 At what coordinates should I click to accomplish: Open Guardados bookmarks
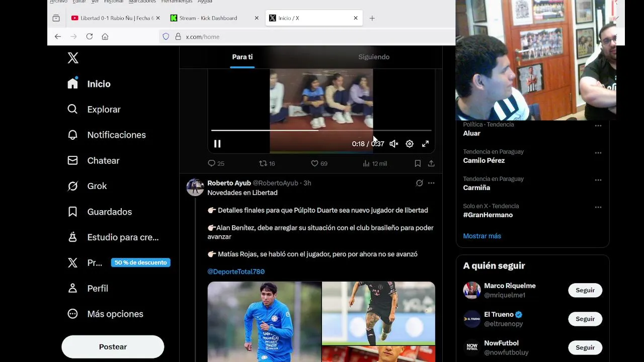pyautogui.click(x=100, y=212)
